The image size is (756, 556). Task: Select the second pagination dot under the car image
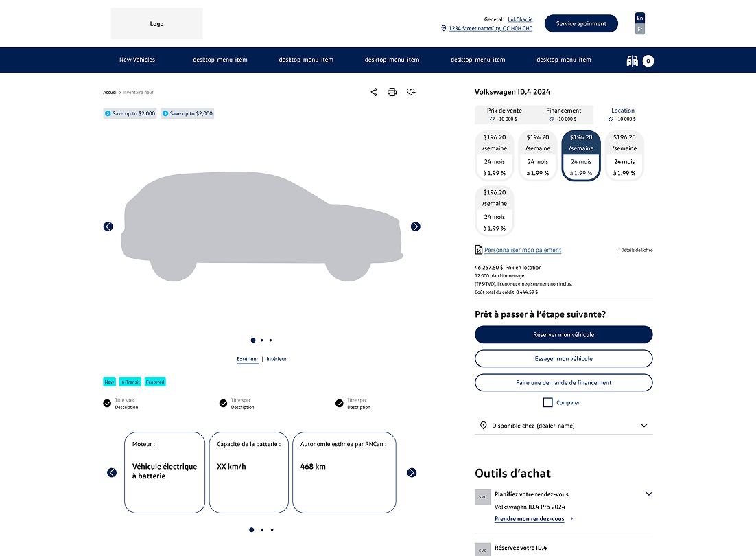pyautogui.click(x=261, y=340)
